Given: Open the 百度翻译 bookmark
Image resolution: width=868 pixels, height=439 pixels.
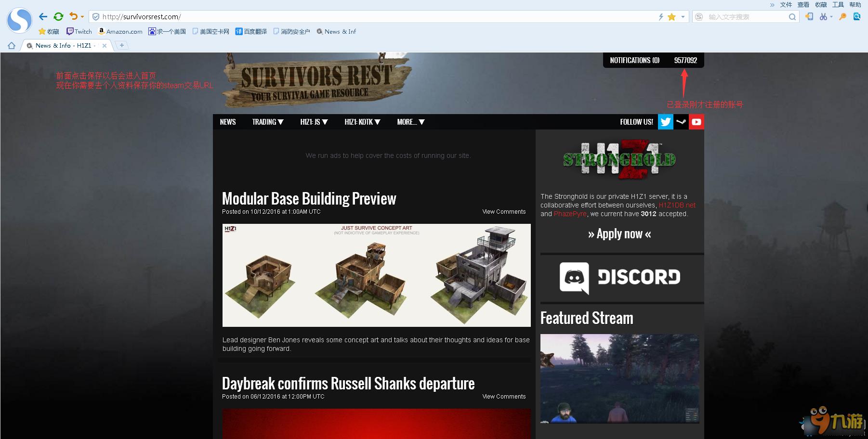Looking at the screenshot, I should (x=251, y=31).
